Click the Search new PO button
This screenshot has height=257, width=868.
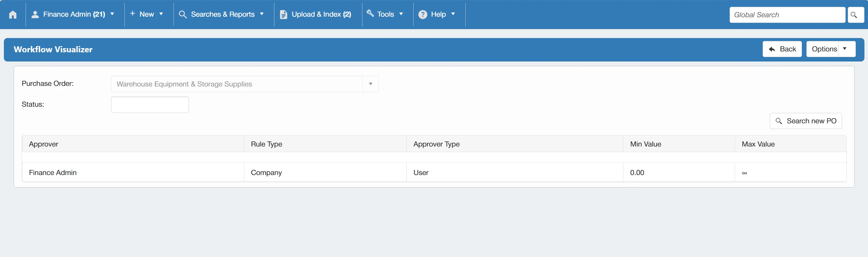tap(806, 121)
